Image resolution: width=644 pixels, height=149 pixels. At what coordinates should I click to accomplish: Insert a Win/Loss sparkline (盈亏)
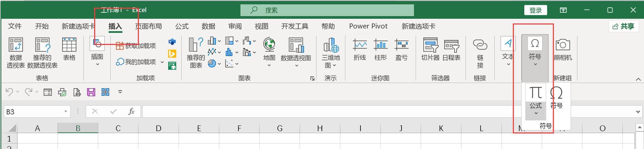[401, 49]
